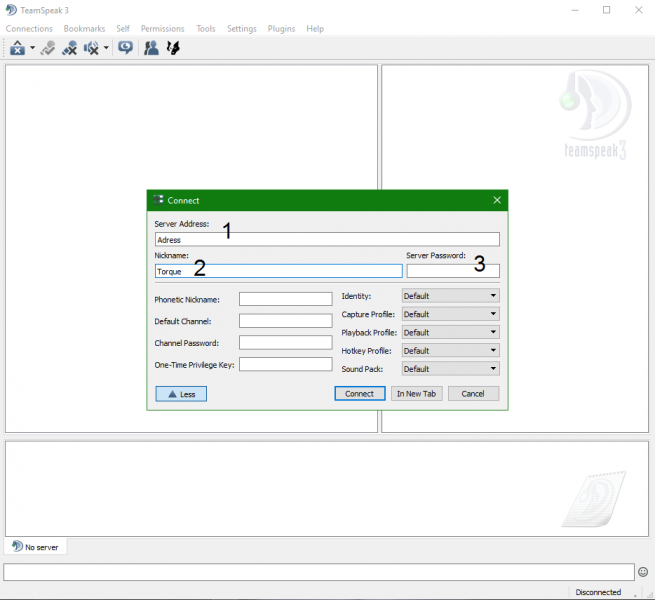655x600 pixels.
Task: Open the Connections menu
Action: (29, 29)
